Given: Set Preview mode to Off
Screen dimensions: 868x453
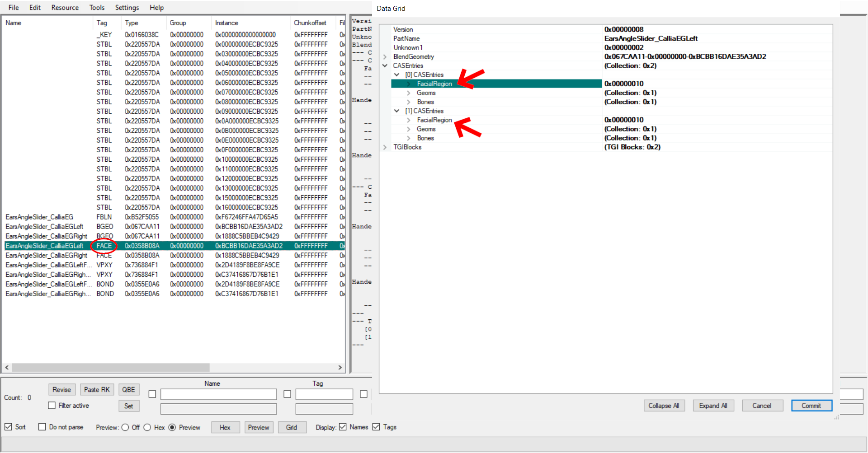Looking at the screenshot, I should (125, 427).
